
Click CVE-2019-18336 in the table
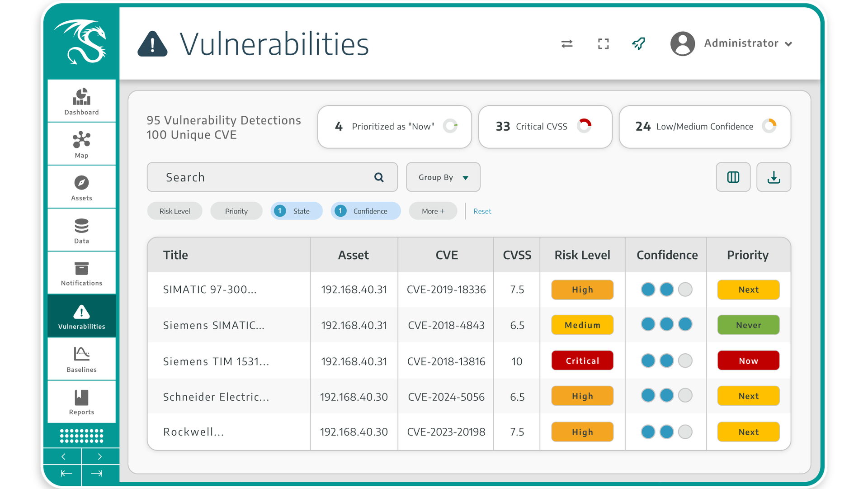(446, 290)
